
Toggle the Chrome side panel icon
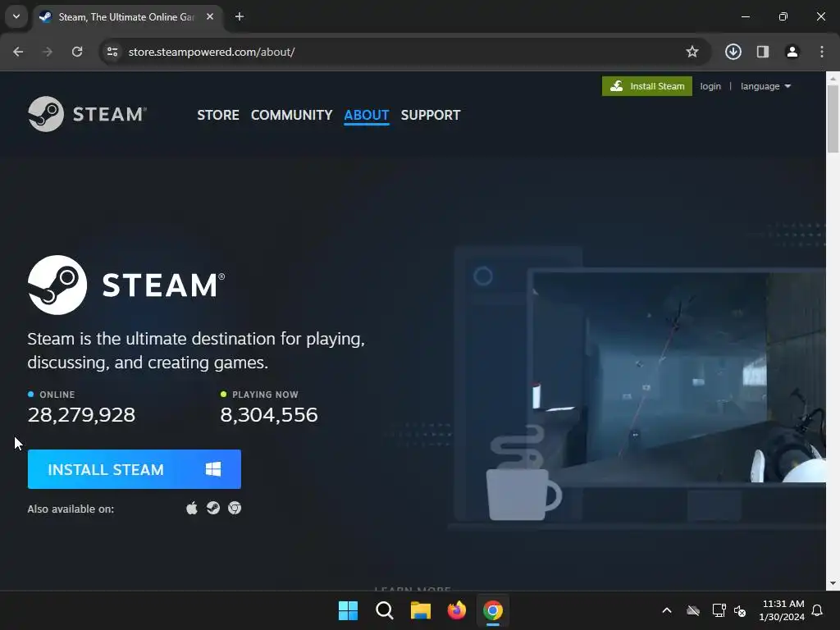point(763,52)
